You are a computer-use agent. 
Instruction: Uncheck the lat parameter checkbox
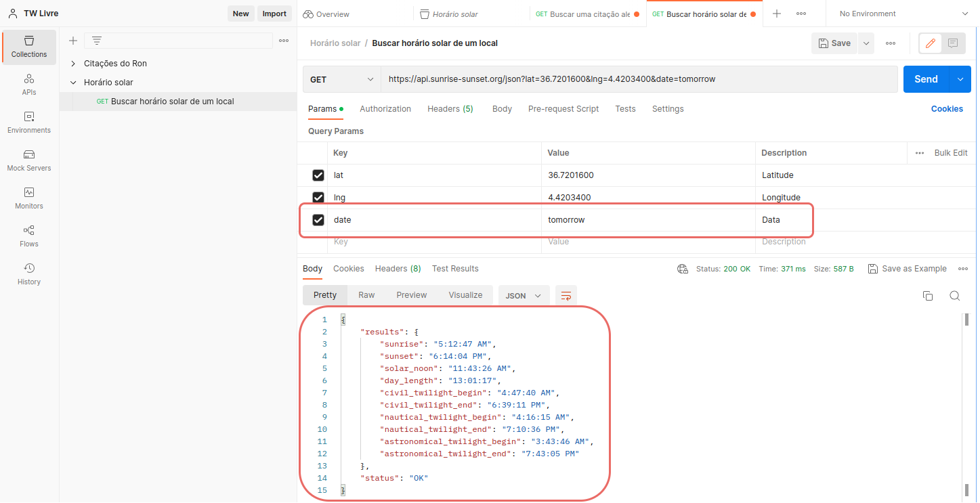318,175
